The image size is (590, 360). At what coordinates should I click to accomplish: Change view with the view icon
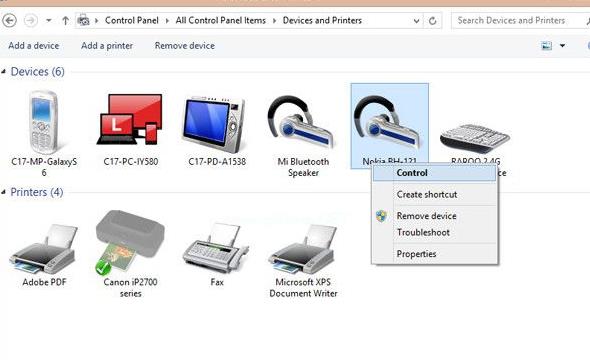546,46
